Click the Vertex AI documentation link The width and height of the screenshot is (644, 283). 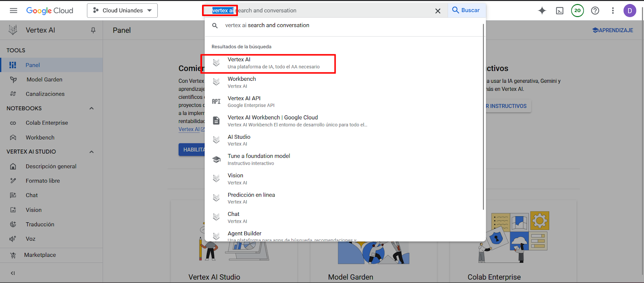(192, 129)
